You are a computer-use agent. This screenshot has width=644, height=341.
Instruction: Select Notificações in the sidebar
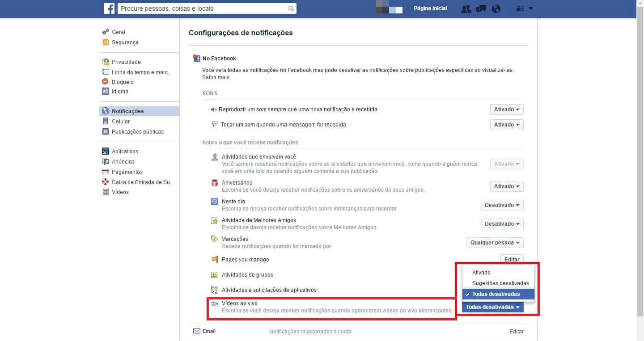(x=140, y=111)
